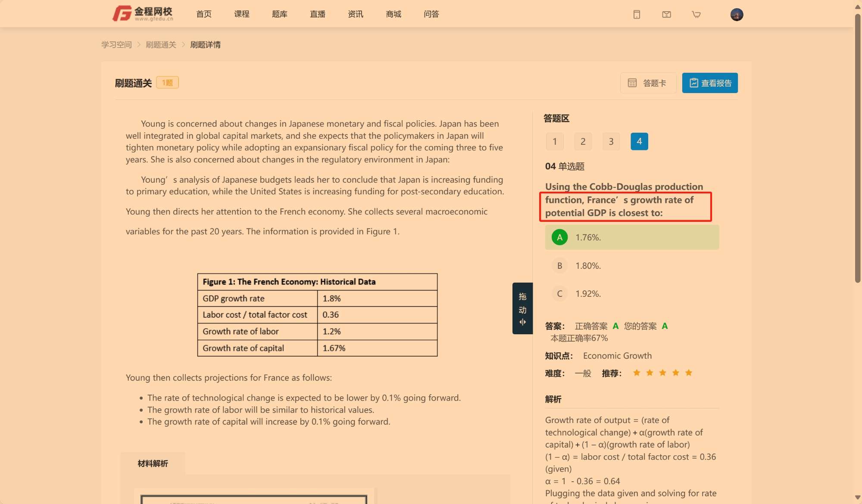
Task: Click the fifth orange recommendation star
Action: [x=689, y=373]
